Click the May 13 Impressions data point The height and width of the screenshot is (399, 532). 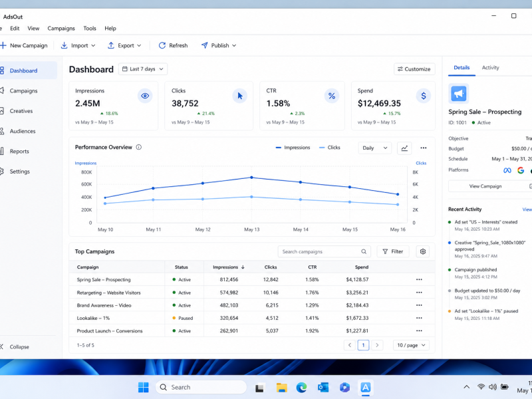tap(251, 178)
